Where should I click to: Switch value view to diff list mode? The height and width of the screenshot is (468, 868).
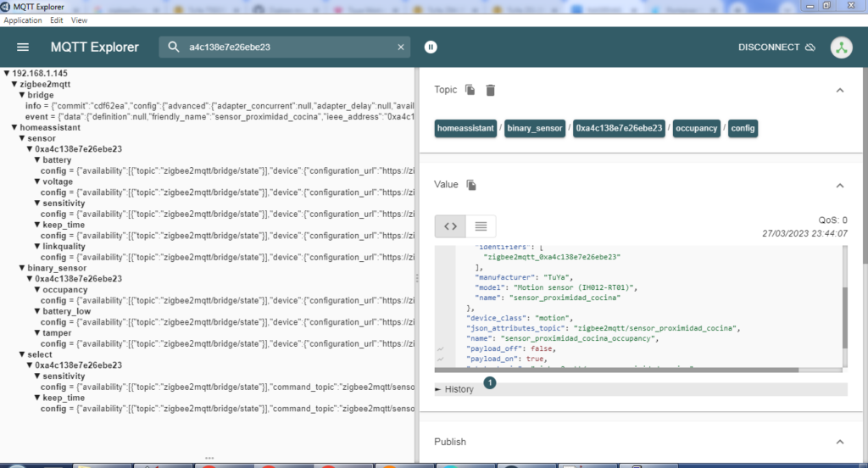click(x=481, y=226)
